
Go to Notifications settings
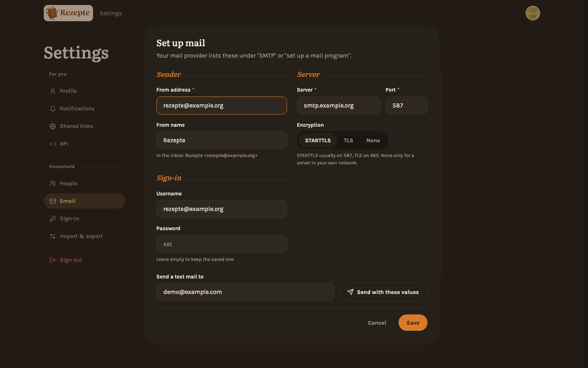(85, 109)
